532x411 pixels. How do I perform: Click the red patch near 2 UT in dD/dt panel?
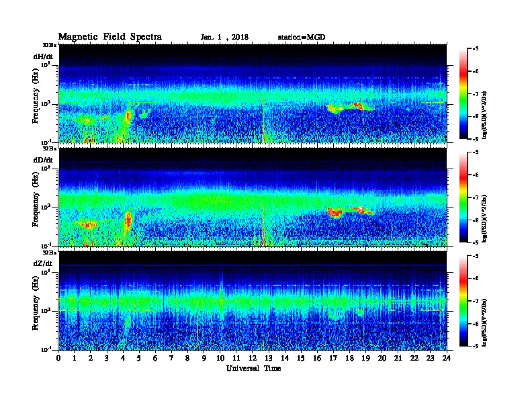[89, 224]
